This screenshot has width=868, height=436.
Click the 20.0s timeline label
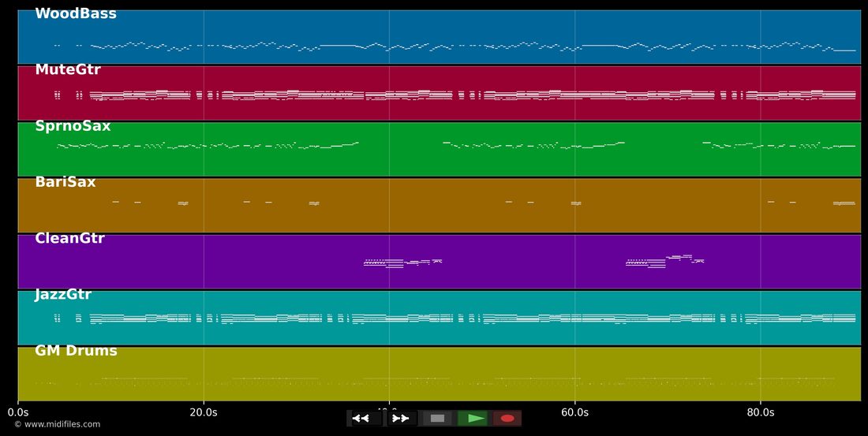204,412
